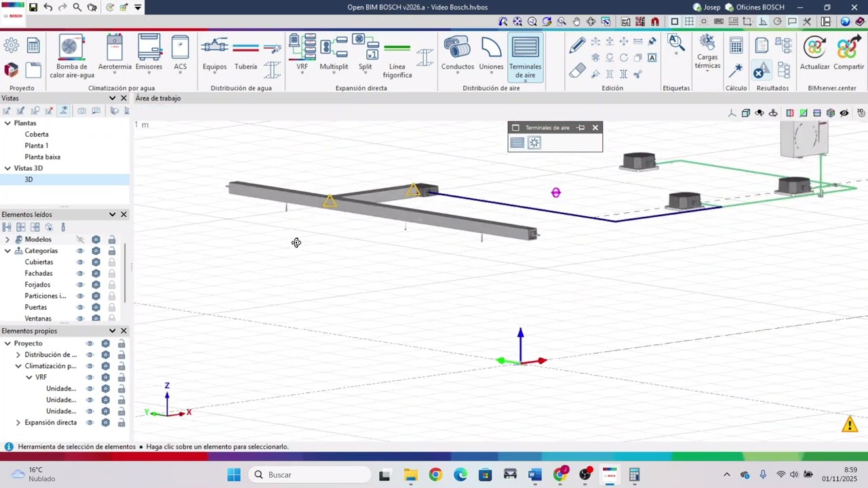This screenshot has height=488, width=868.
Task: Select the ACS tool
Action: point(180,53)
